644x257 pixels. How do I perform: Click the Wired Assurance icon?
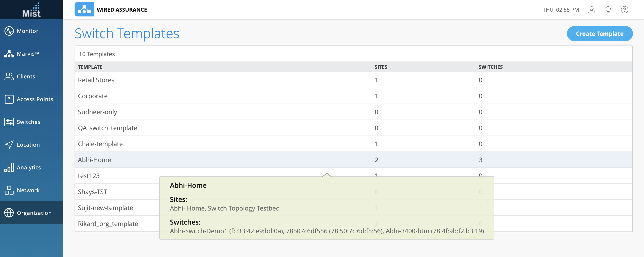(x=84, y=9)
